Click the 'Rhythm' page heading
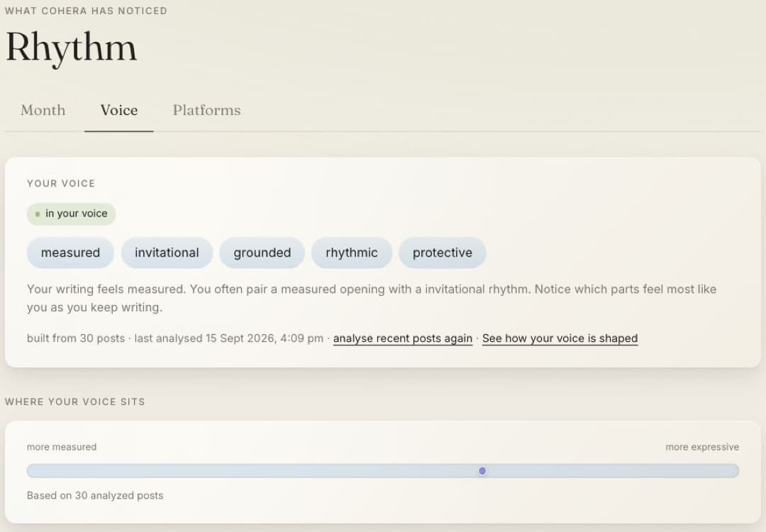The width and height of the screenshot is (766, 532). pos(72,48)
